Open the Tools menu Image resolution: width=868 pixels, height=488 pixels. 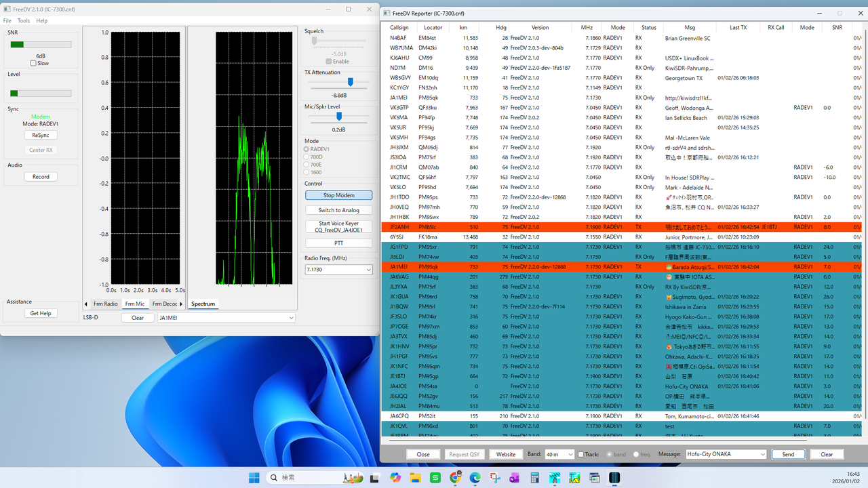tap(24, 21)
